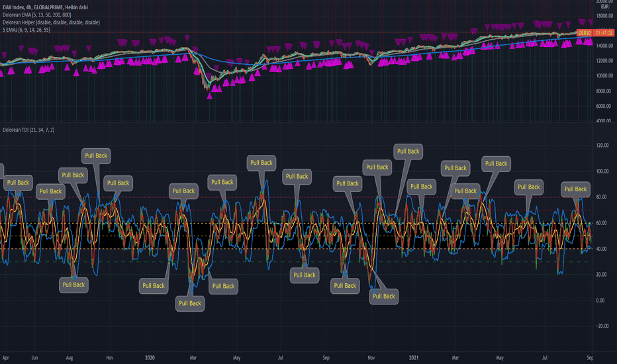Click the 18000.00 price scale label
Screen dimensions: 617x364
pyautogui.click(x=604, y=16)
